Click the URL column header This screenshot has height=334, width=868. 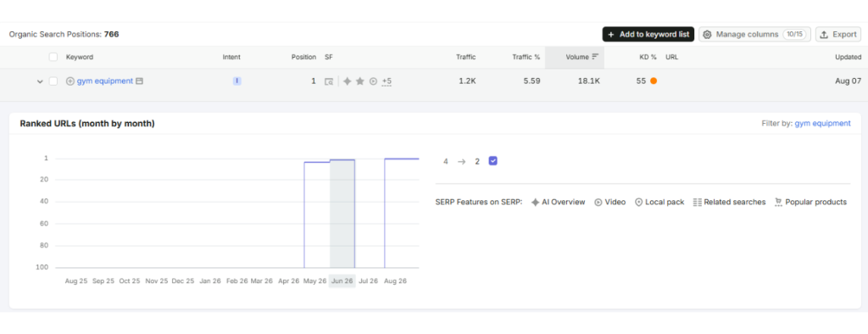click(x=671, y=57)
